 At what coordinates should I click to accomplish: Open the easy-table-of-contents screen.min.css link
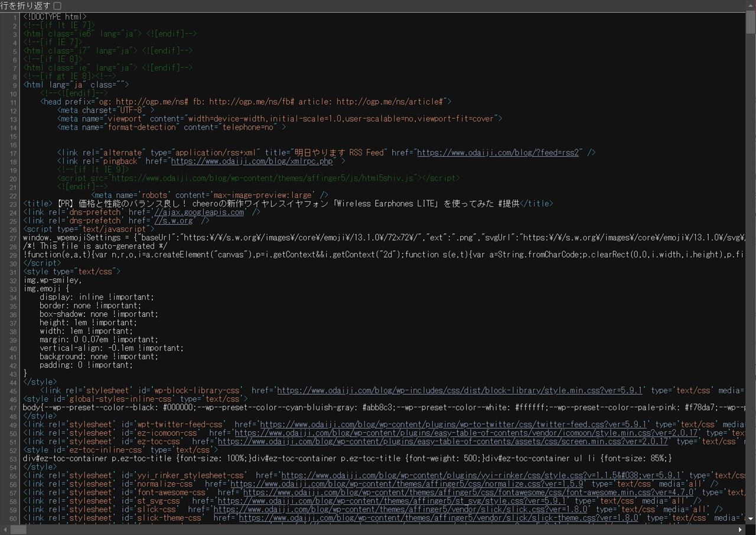pos(443,441)
